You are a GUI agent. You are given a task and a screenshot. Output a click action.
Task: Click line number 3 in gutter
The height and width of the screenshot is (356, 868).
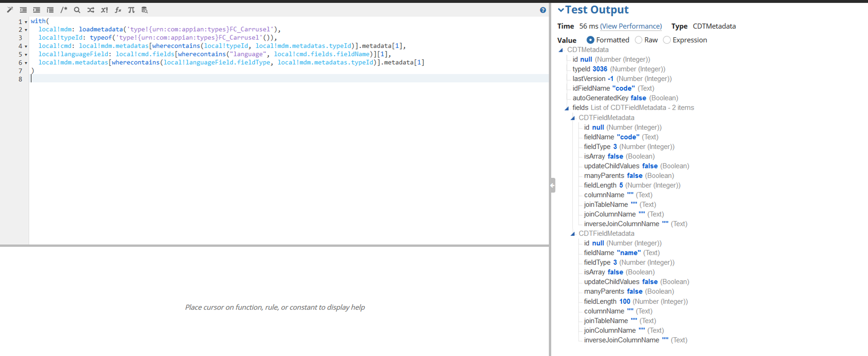[x=21, y=38]
